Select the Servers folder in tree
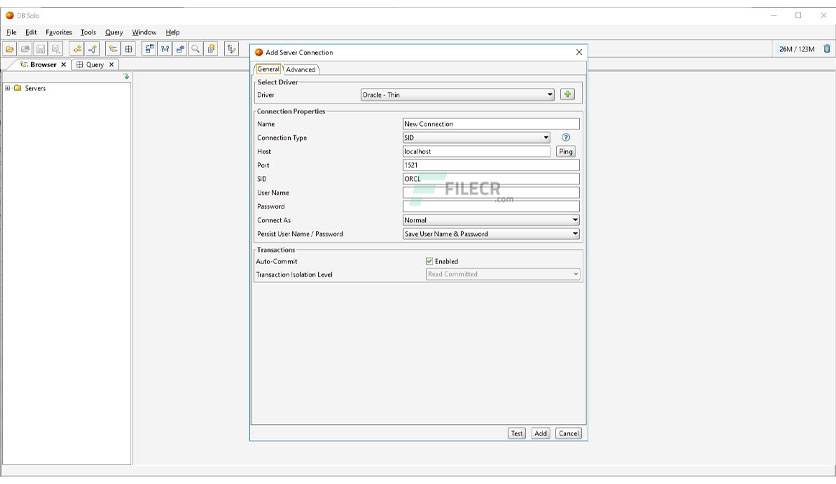Screen dimensions: 836x484 (30, 88)
